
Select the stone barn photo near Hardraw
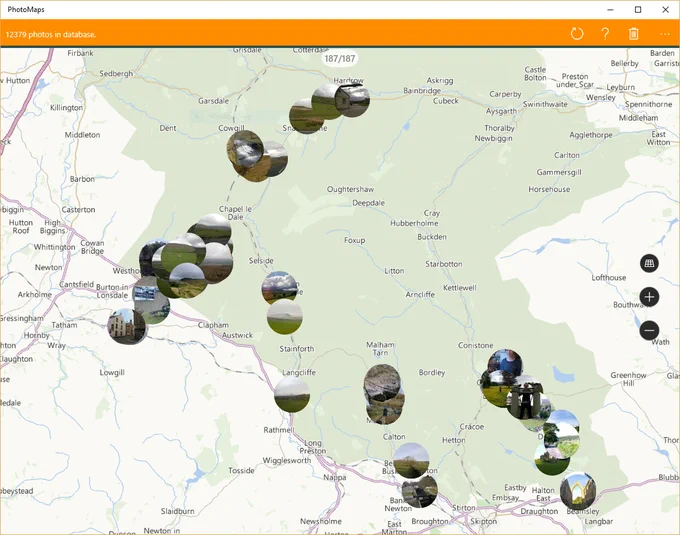click(x=352, y=100)
